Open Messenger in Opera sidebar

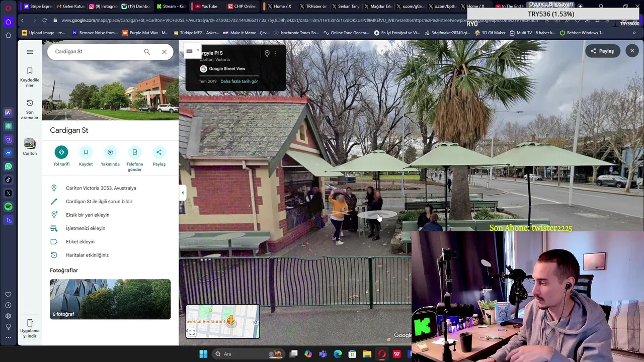[x=8, y=153]
